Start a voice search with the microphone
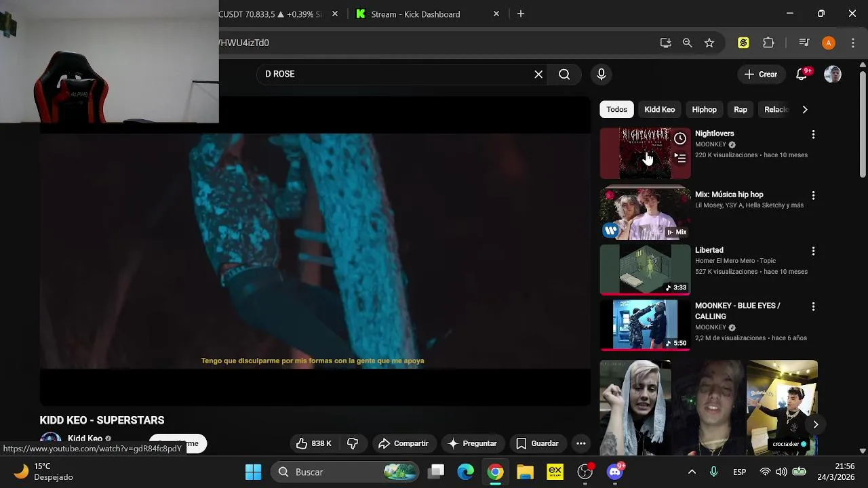 (x=601, y=74)
